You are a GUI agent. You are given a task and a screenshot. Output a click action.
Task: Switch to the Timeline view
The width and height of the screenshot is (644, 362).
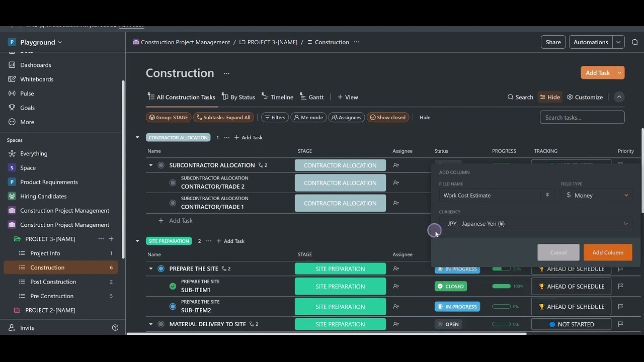[x=277, y=97]
